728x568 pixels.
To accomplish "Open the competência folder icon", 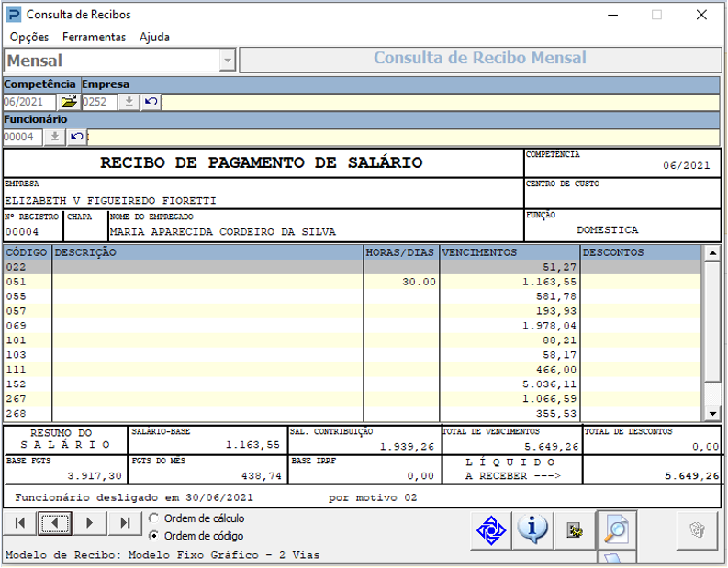I will point(69,101).
